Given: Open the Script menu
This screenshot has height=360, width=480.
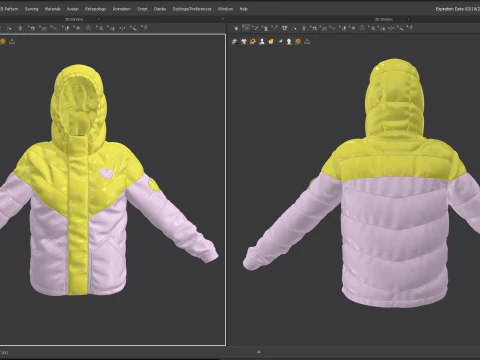Looking at the screenshot, I should 142,9.
